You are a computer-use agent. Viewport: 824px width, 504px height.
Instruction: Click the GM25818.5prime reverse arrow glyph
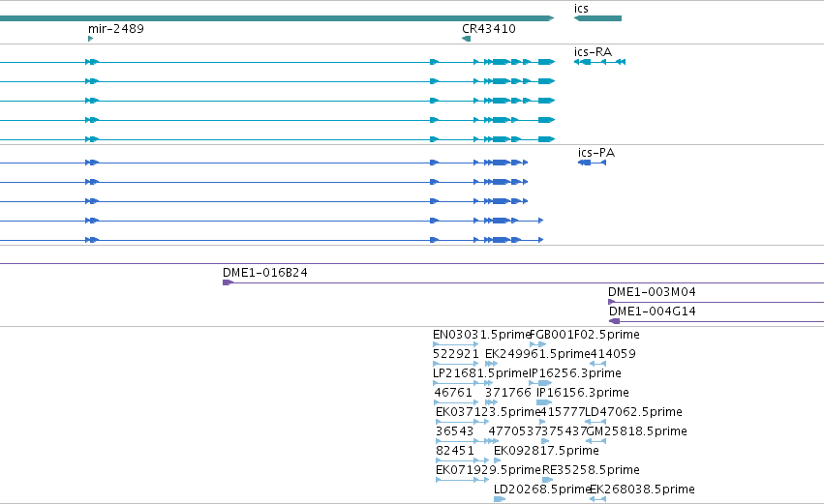point(595,441)
